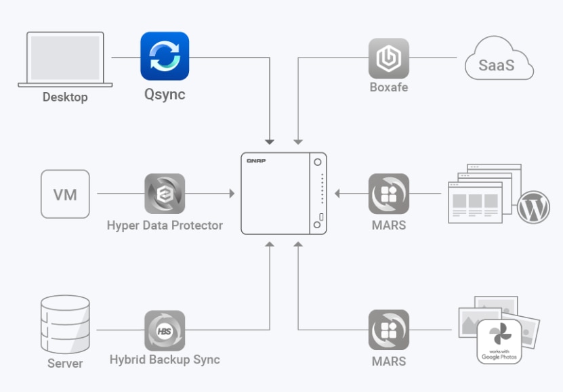Click the Google Photos badge
Screen dimensions: 563x392
click(x=499, y=342)
